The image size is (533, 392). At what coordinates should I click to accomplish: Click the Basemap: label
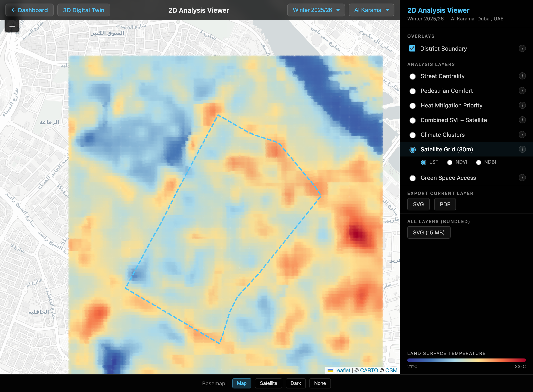214,384
